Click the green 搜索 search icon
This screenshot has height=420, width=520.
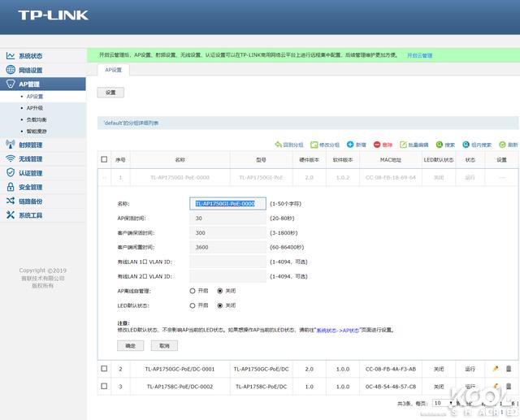tap(440, 145)
